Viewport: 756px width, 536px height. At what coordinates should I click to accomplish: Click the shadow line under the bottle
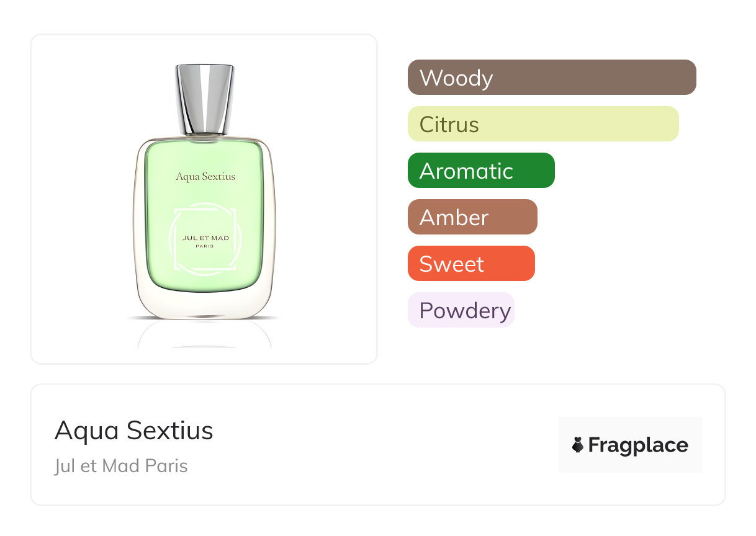point(205,319)
